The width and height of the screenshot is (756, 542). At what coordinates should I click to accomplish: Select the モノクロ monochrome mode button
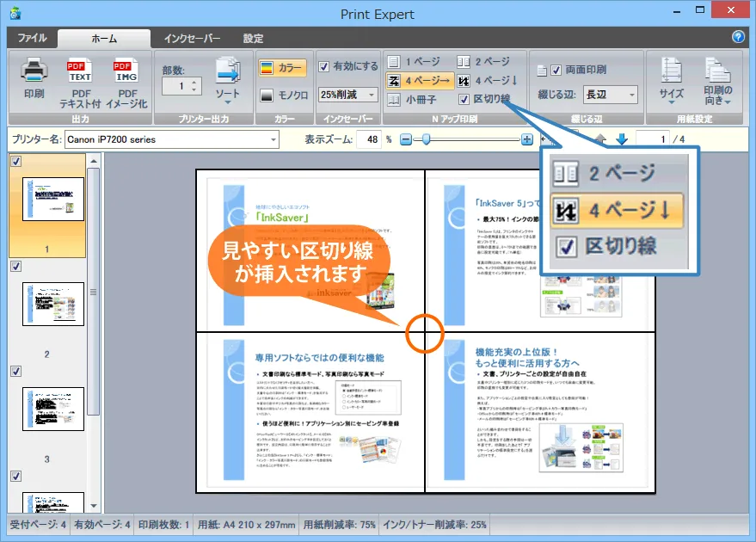click(x=284, y=95)
